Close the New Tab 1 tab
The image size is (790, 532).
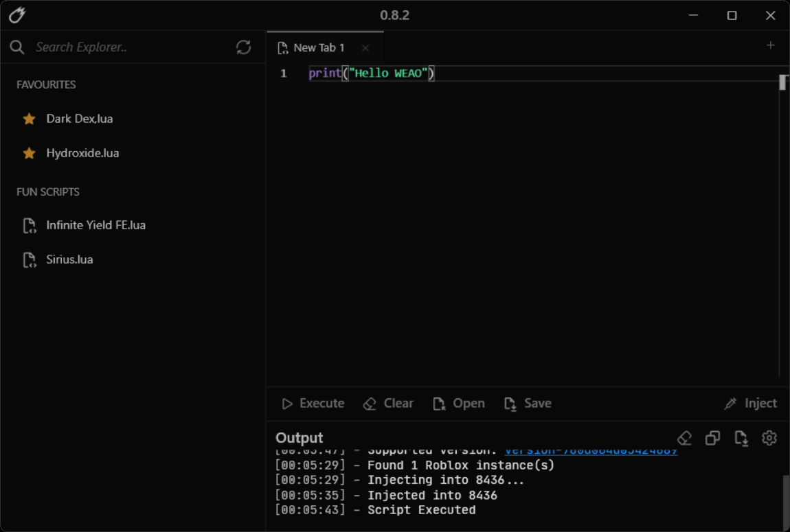(x=365, y=48)
